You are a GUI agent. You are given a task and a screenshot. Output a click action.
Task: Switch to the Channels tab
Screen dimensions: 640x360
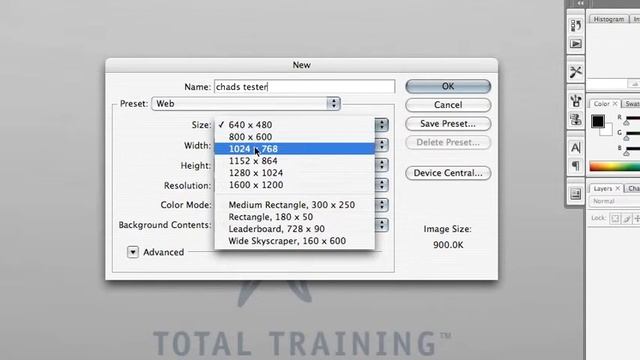pos(633,188)
